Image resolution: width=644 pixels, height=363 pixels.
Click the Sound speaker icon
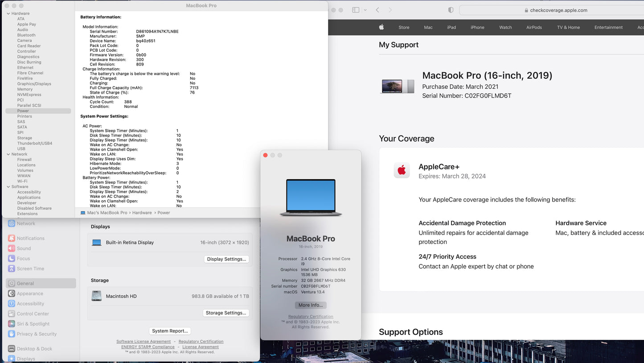click(11, 248)
